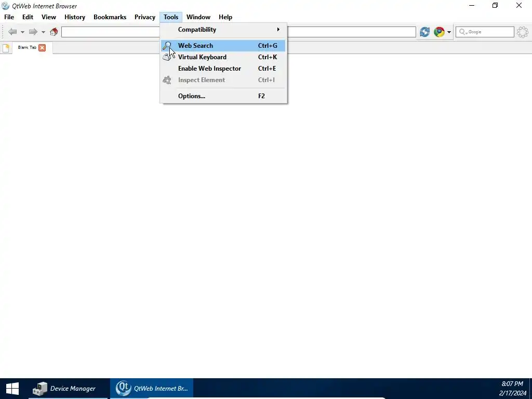Click the loading spinner gear icon

[x=523, y=32]
